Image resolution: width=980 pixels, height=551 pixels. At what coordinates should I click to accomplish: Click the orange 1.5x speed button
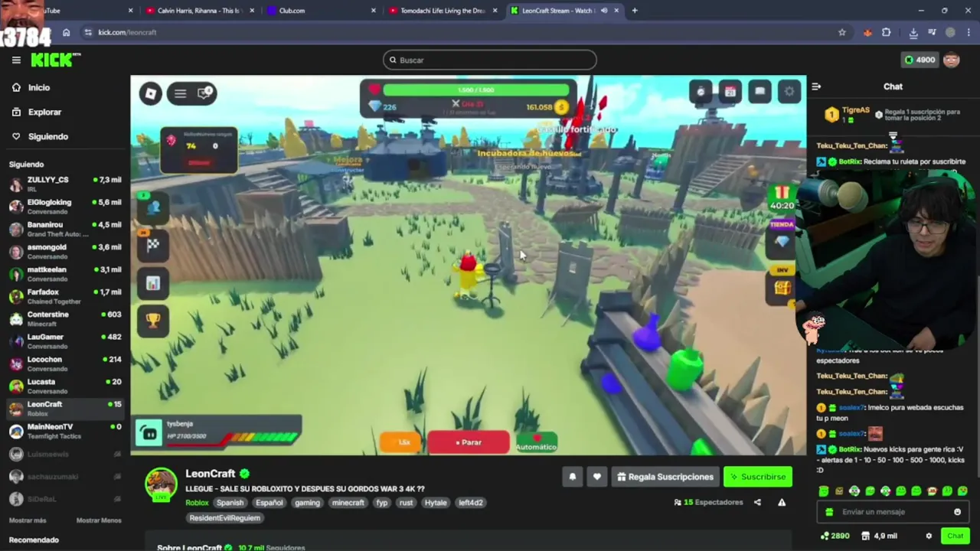point(401,442)
